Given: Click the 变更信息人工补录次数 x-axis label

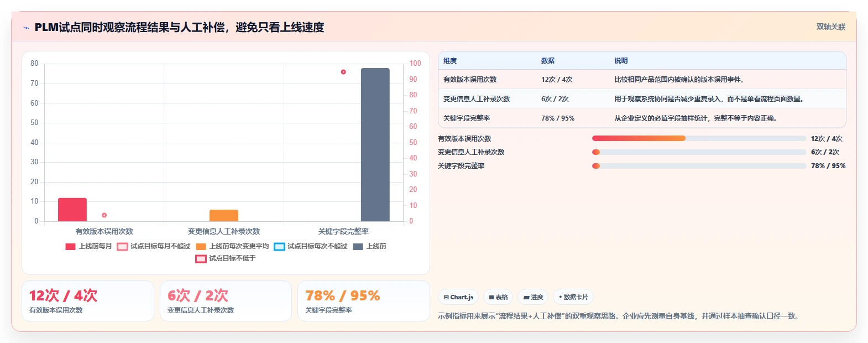Looking at the screenshot, I should (x=224, y=231).
